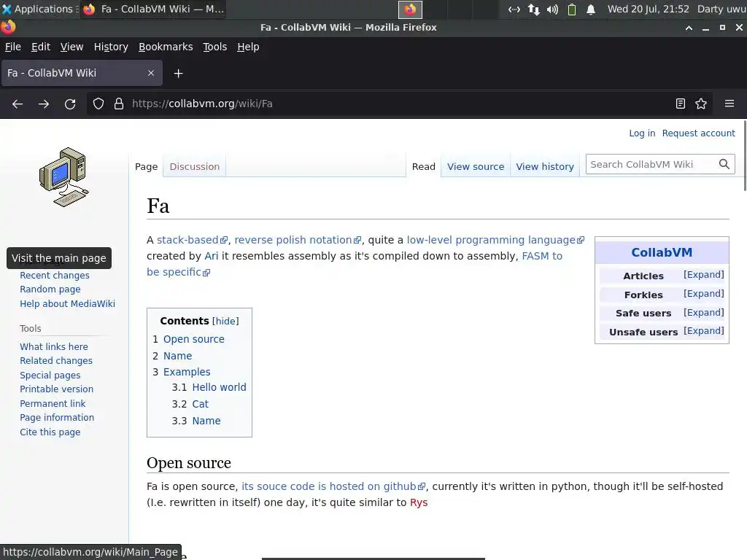Click the site security padlock icon

pos(119,104)
